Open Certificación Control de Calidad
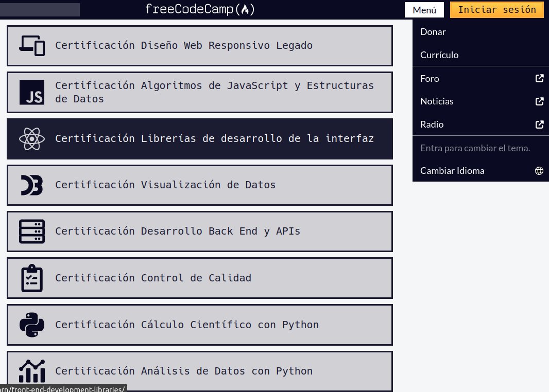This screenshot has height=392, width=549. point(200,278)
